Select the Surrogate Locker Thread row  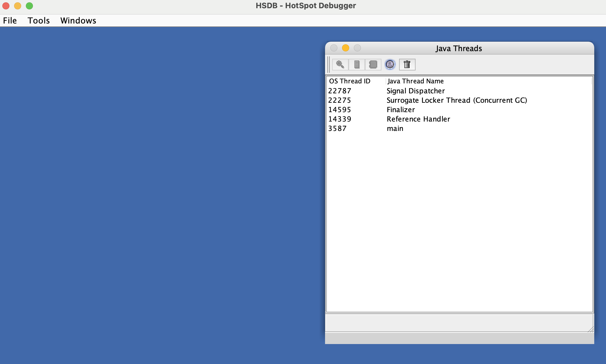(x=456, y=100)
